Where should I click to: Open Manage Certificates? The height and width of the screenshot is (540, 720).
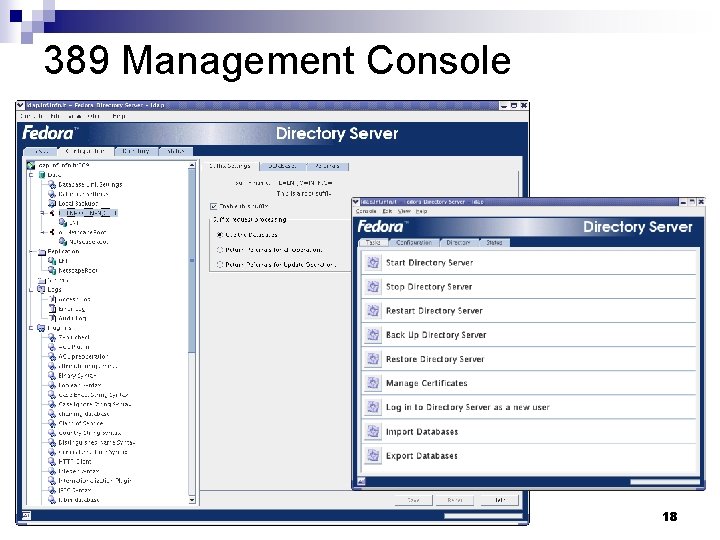click(x=427, y=383)
